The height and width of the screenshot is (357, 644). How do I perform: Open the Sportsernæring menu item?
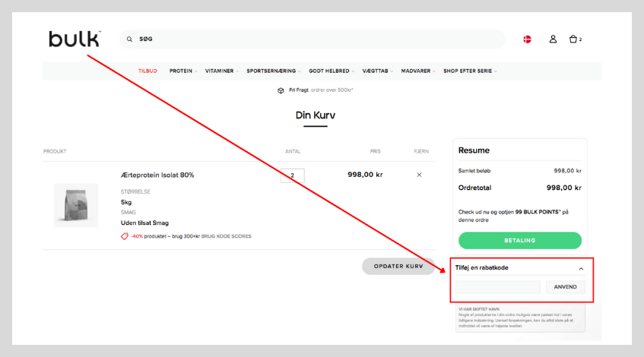click(271, 71)
